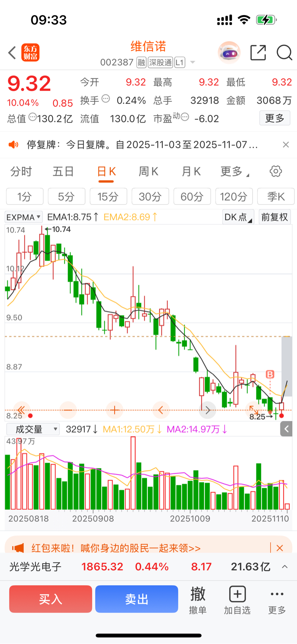Select the 1分 period
The image size is (297, 644).
(25, 197)
